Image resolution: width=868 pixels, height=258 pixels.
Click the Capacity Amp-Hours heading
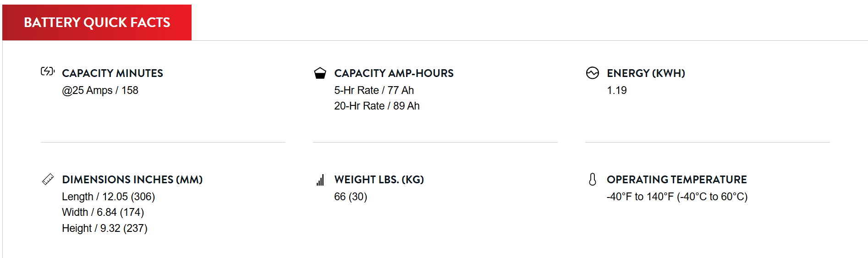394,73
